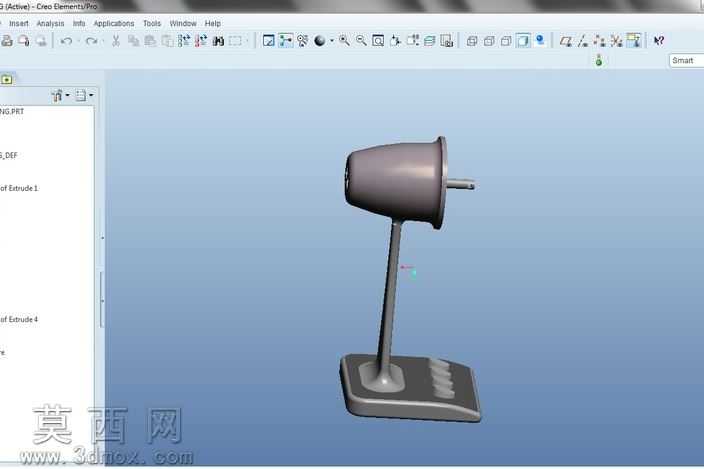Toggle datum axes visibility
This screenshot has width=704, height=469.
(583, 41)
